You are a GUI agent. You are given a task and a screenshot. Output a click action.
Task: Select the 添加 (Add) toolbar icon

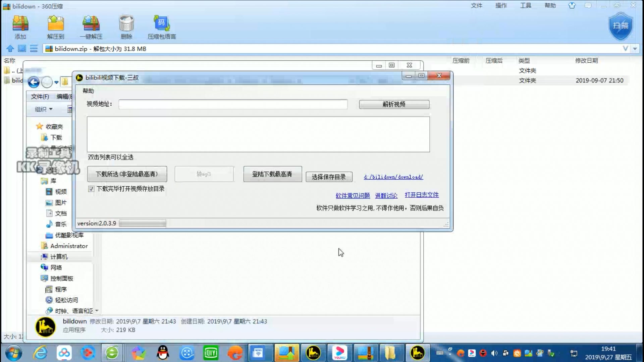20,27
